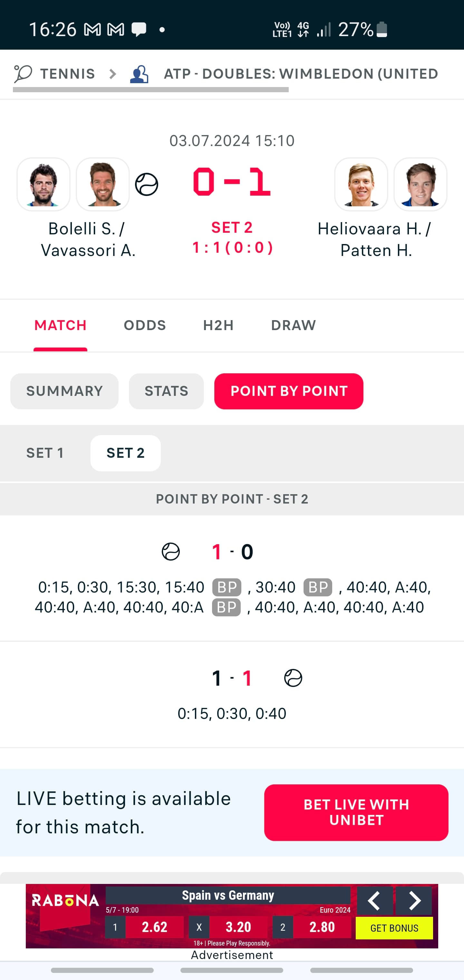Image resolution: width=464 pixels, height=980 pixels.
Task: Switch to the Odds tab
Action: [145, 325]
